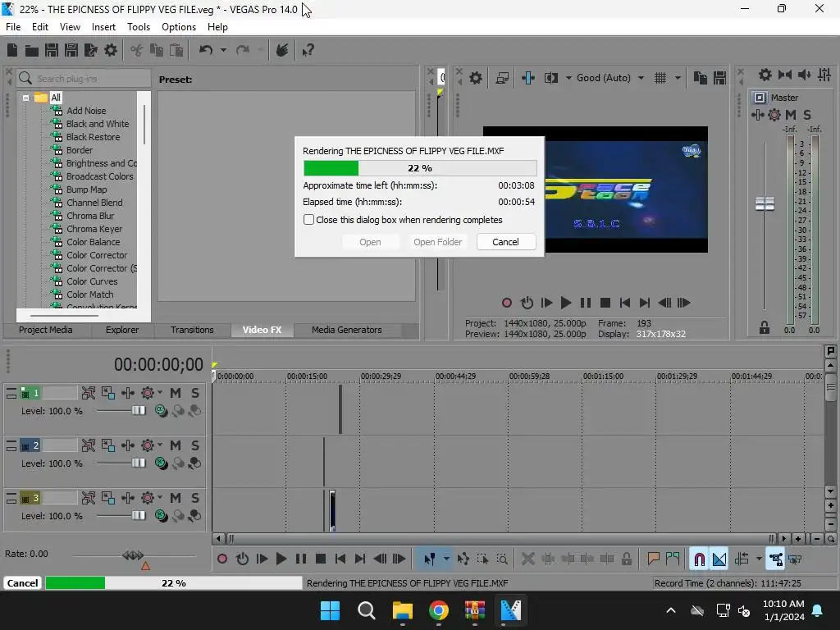
Task: Click the Save snapshot to file icon
Action: pos(719,78)
